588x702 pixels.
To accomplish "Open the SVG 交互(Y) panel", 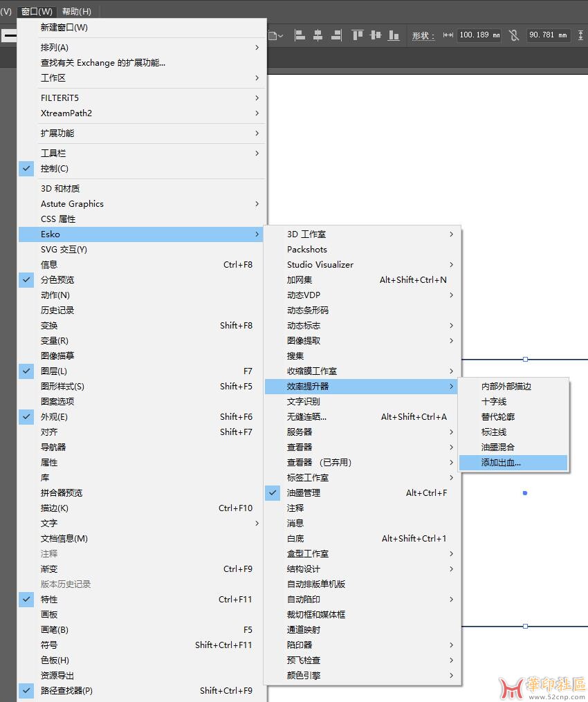I will [143, 250].
